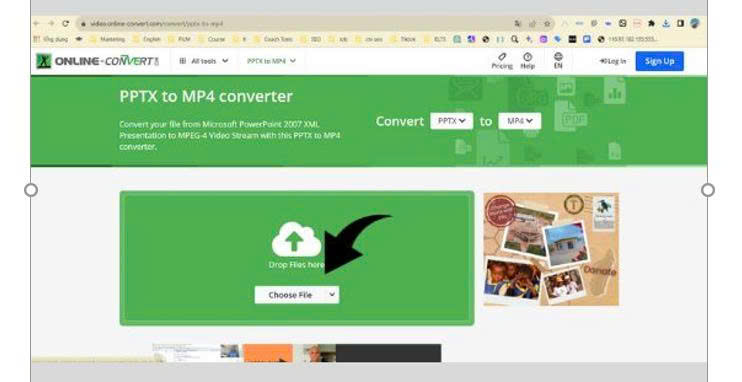Toggle the browser side panel icon

click(x=680, y=23)
